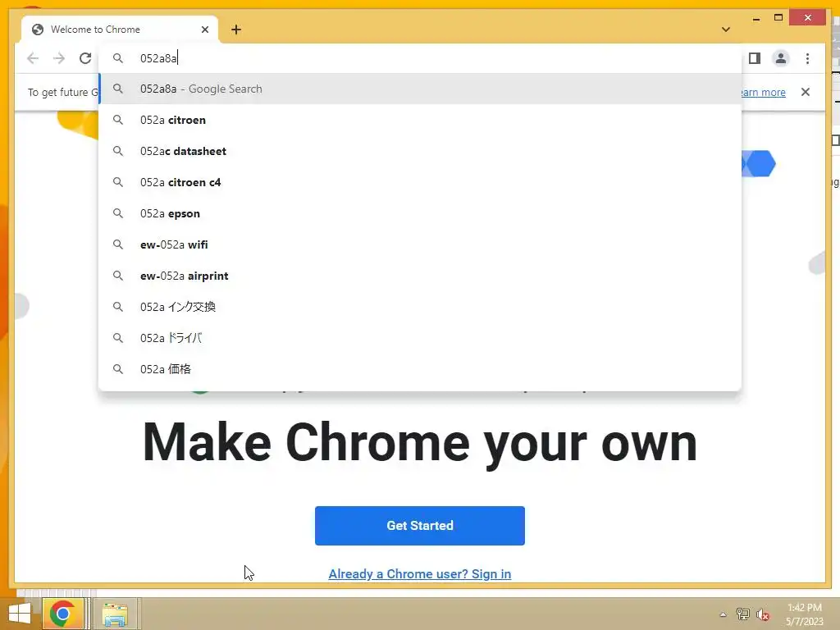This screenshot has height=630, width=840.
Task: Click search icon beside 052a epson
Action: tap(118, 213)
